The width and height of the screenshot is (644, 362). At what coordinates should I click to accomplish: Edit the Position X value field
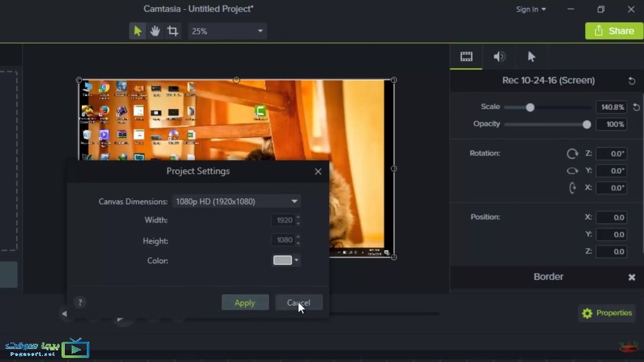tap(612, 217)
